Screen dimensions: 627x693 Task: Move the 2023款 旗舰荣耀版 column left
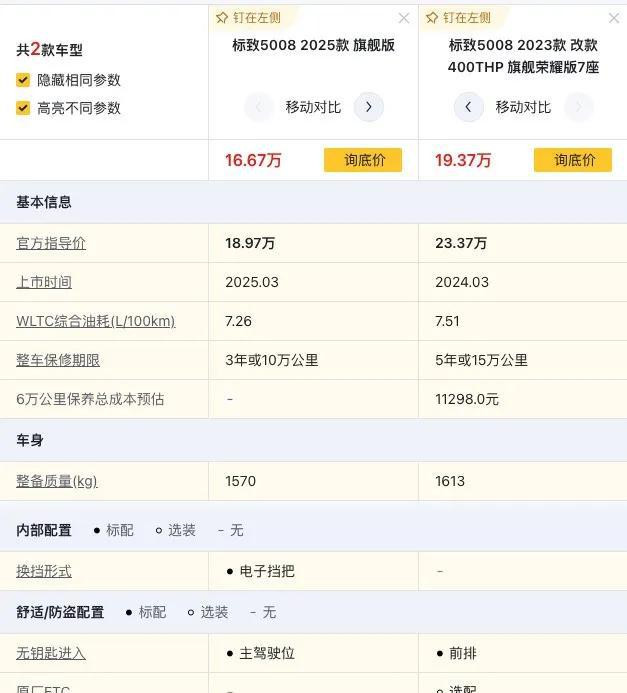[468, 107]
